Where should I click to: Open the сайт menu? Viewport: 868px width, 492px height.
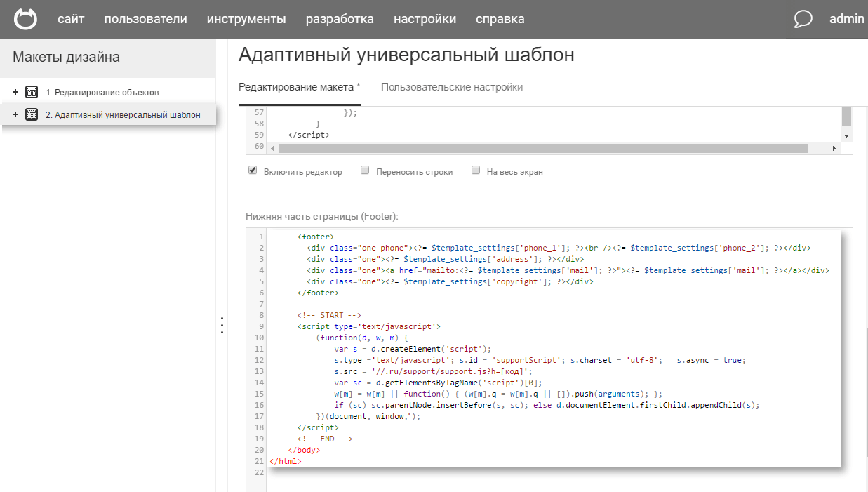pyautogui.click(x=71, y=19)
